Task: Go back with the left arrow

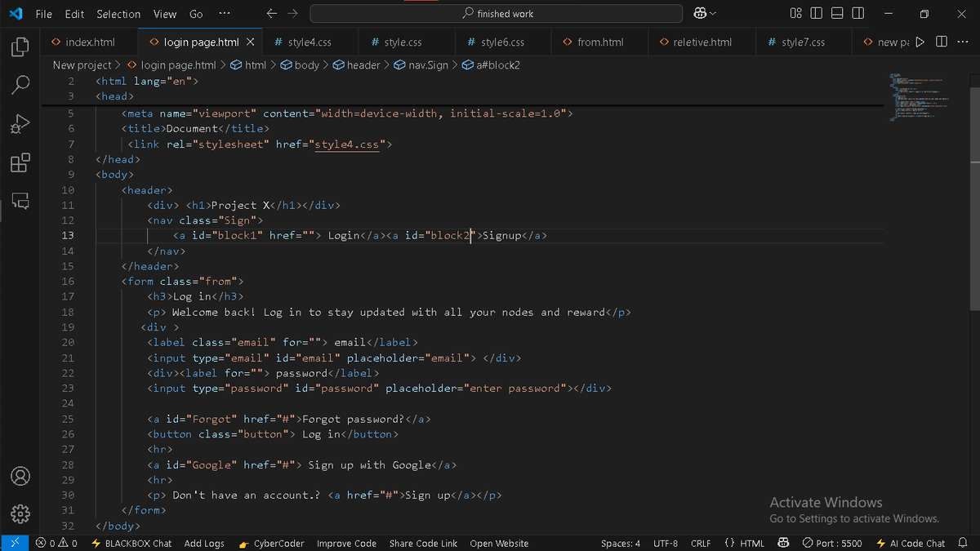Action: [272, 14]
